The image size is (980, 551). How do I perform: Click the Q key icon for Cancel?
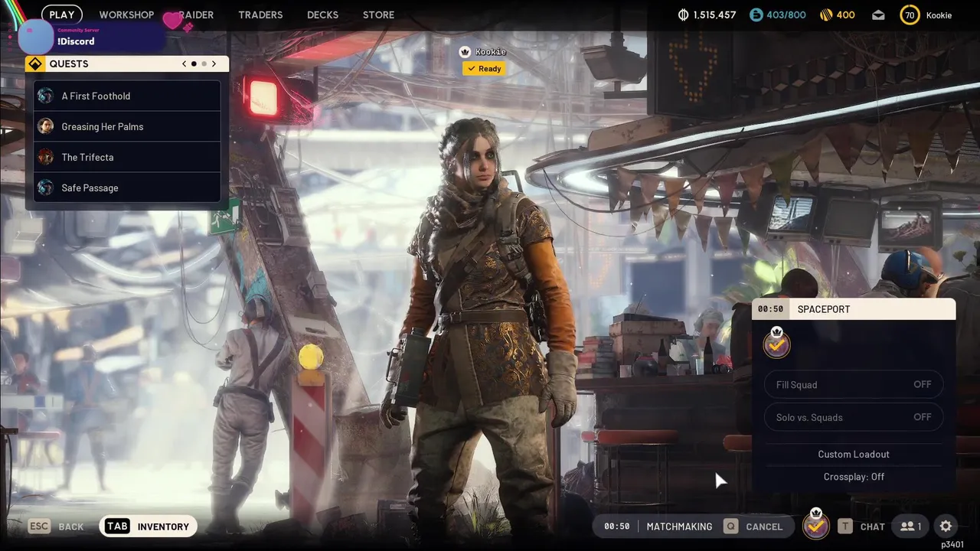tap(731, 527)
